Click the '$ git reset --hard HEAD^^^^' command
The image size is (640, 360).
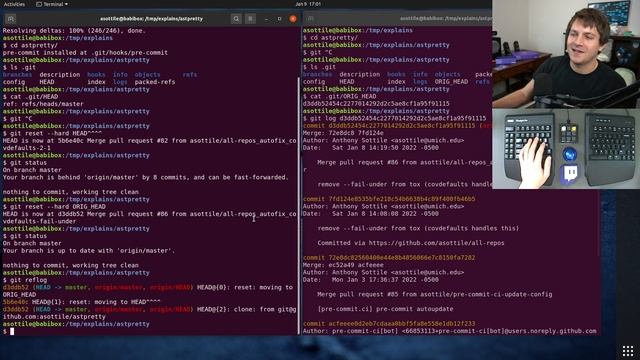[52, 133]
